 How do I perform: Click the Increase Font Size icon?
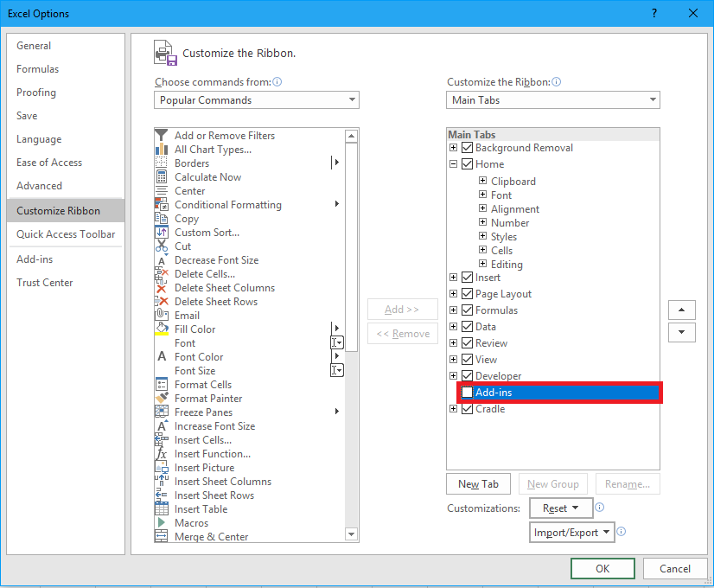point(161,425)
